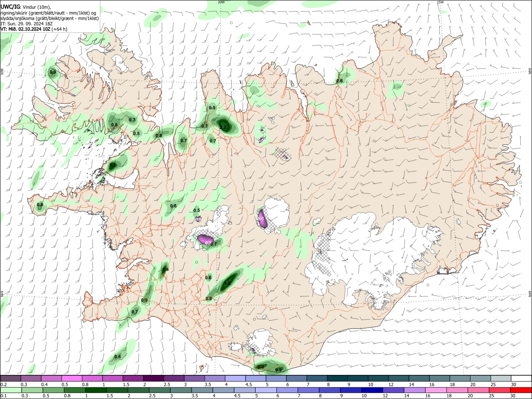Click the lilac swatch between 14 and 16 lower scale

click(414, 390)
